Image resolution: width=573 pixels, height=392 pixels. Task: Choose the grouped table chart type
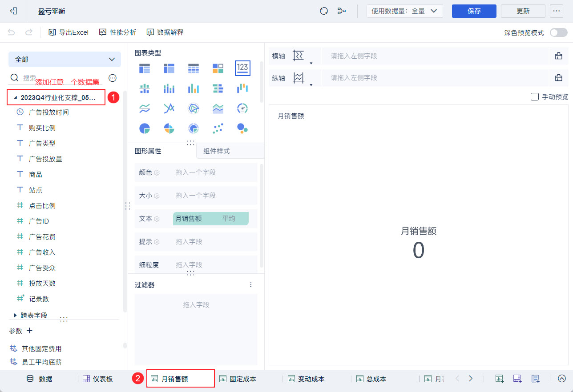click(x=145, y=68)
